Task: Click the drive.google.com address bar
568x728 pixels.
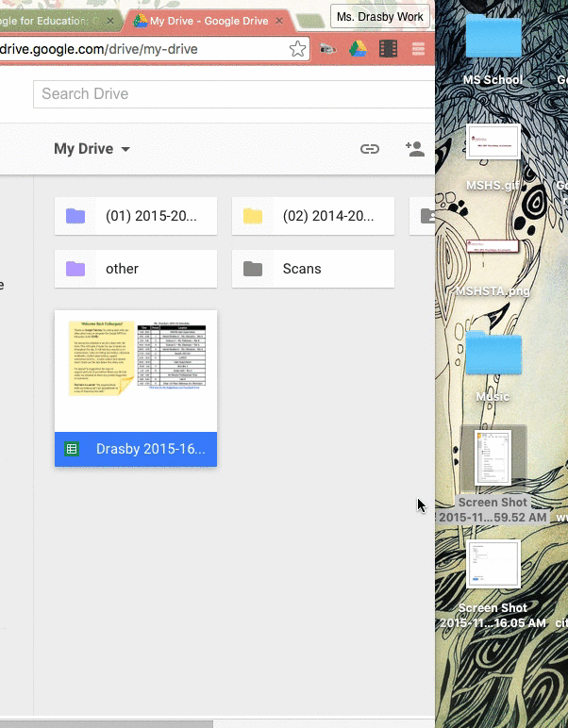Action: [x=142, y=49]
